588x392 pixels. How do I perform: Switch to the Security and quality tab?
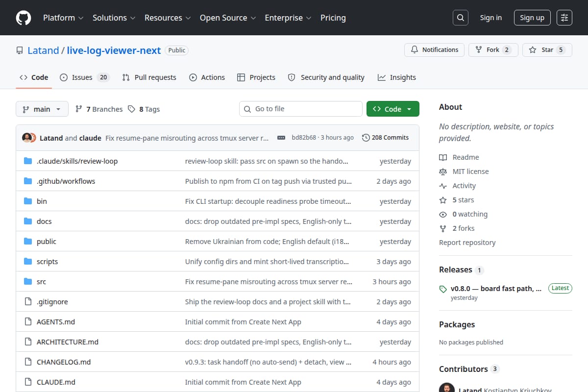pyautogui.click(x=326, y=77)
